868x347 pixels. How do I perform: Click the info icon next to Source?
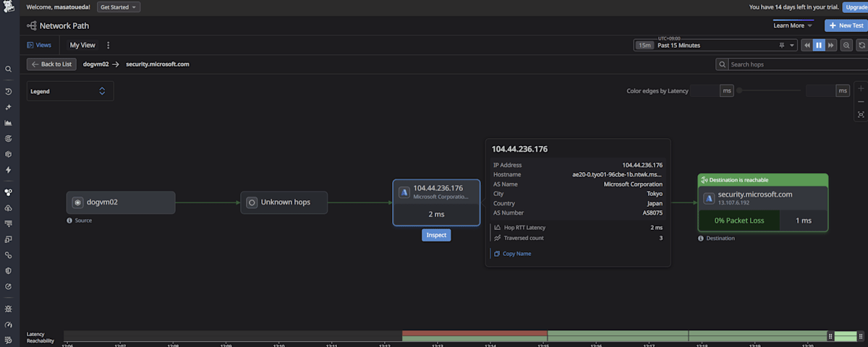[69, 220]
